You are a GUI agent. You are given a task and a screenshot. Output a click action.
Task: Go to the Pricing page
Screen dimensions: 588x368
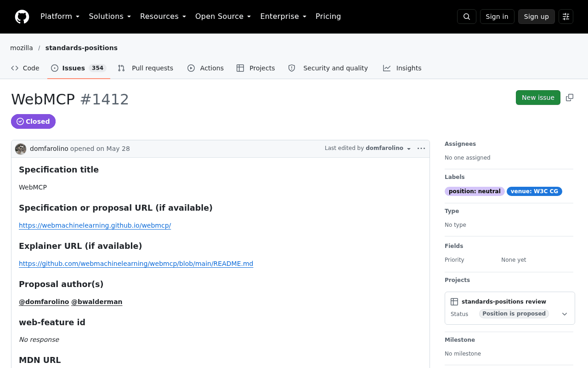pyautogui.click(x=328, y=17)
